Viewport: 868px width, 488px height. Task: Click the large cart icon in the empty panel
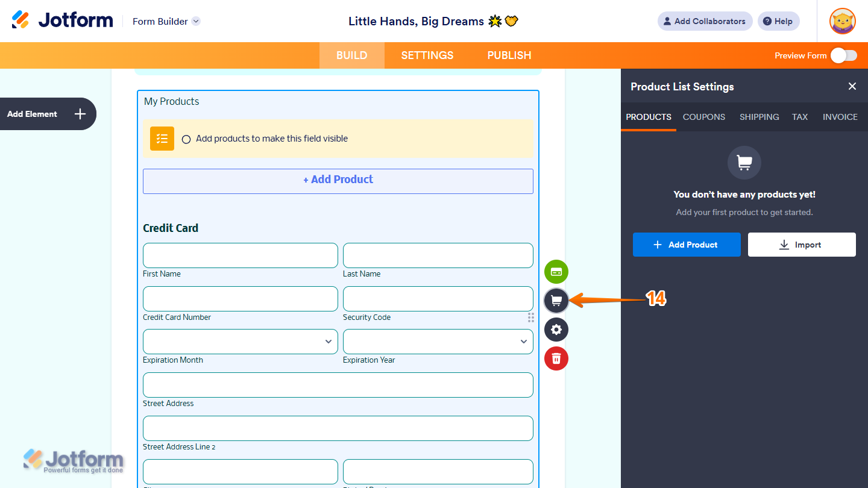pos(744,163)
